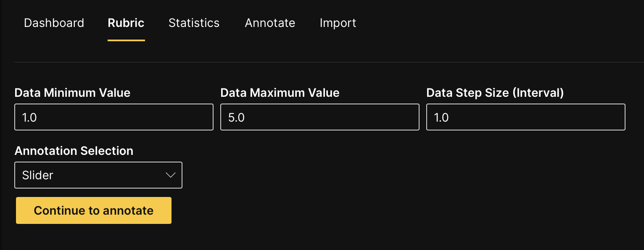Click the Data Maximum Value label
This screenshot has width=644, height=250.
[280, 93]
